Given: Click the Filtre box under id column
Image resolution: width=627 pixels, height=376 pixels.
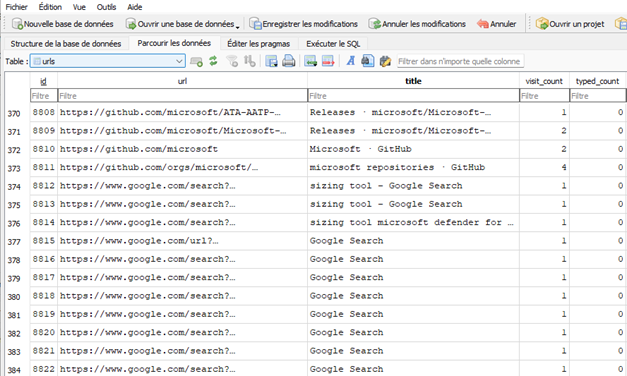Looking at the screenshot, I should pos(44,96).
